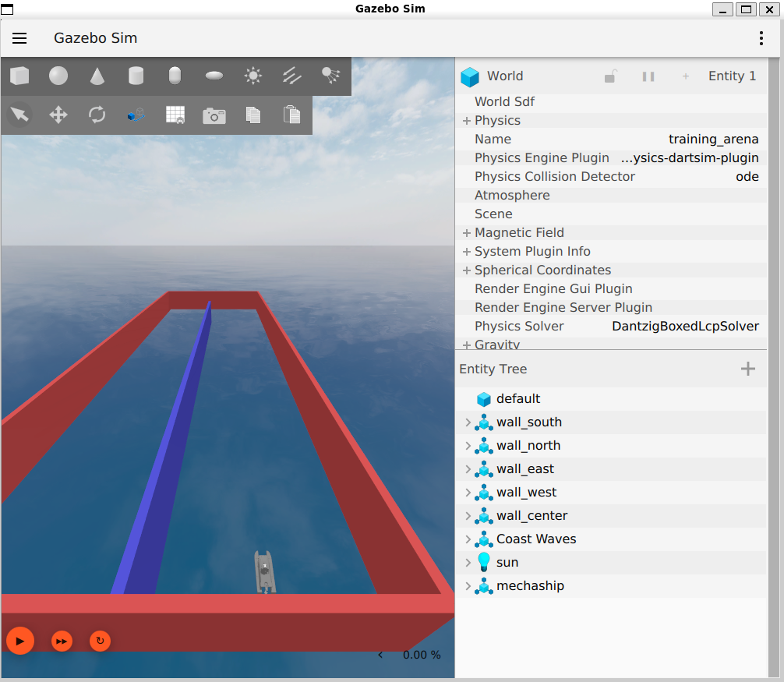Viewport: 784px width, 682px height.
Task: Expand the Physics property
Action: coord(467,121)
